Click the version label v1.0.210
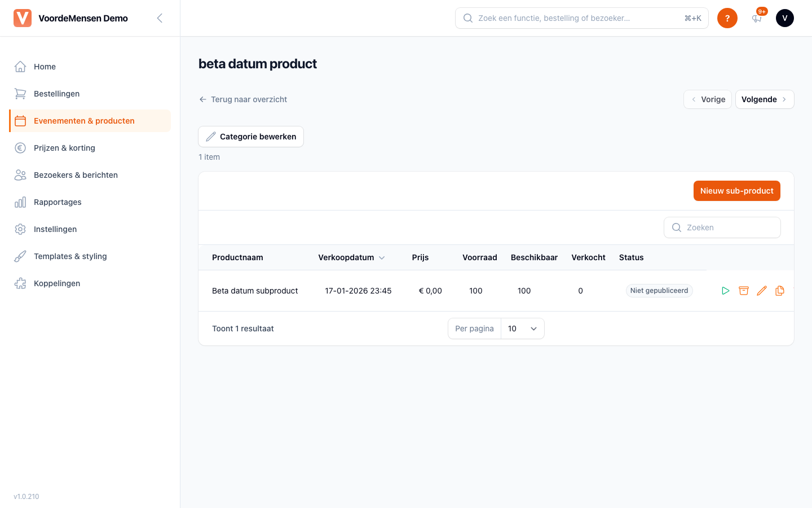This screenshot has width=812, height=508. (x=27, y=497)
